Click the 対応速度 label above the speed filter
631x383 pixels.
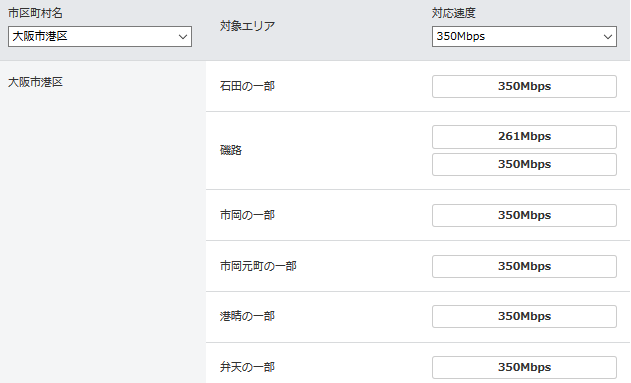tap(454, 13)
